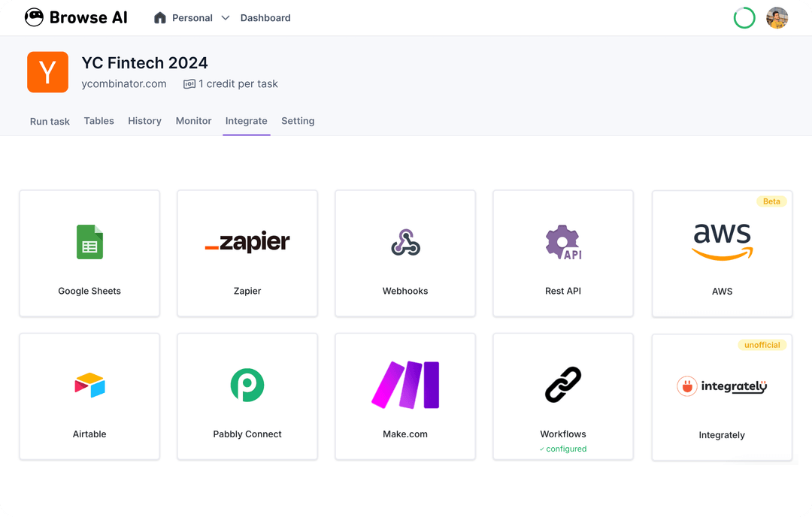Click the Rest API gear icon
Image resolution: width=812 pixels, height=517 pixels.
(x=562, y=242)
